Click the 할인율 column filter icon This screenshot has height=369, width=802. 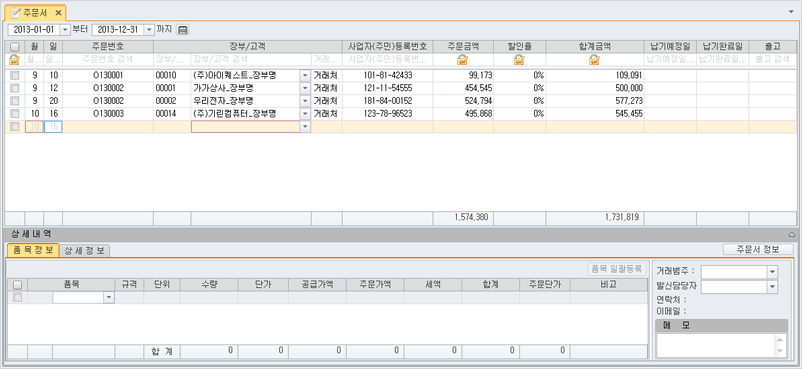519,60
